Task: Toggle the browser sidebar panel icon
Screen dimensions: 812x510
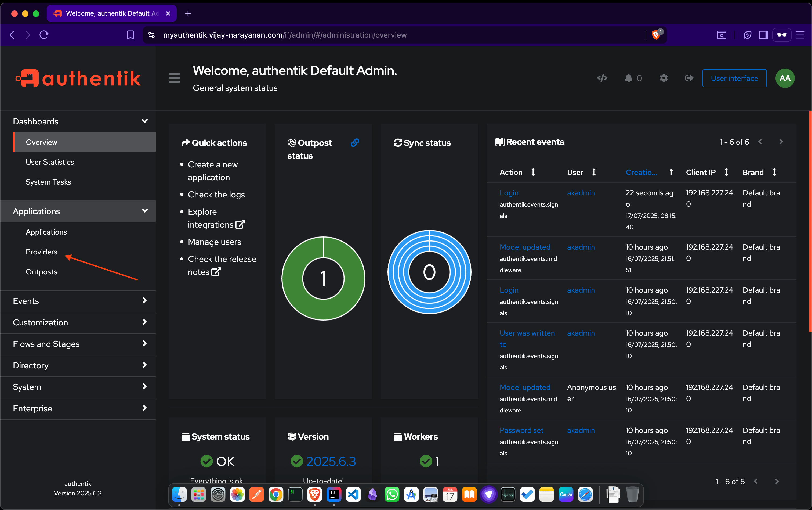Action: coord(763,35)
